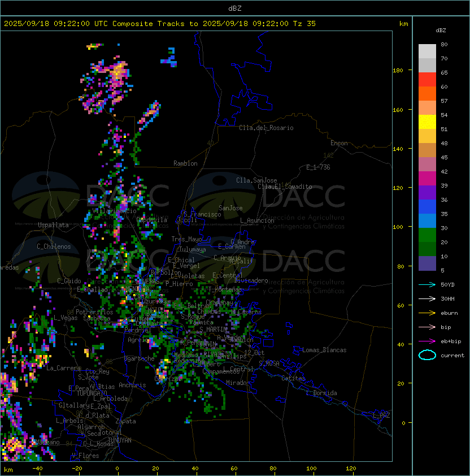Screen dimensions: 470x476
Task: Pick the magenta 39-42 dBZ color swatch
Action: (x=427, y=178)
